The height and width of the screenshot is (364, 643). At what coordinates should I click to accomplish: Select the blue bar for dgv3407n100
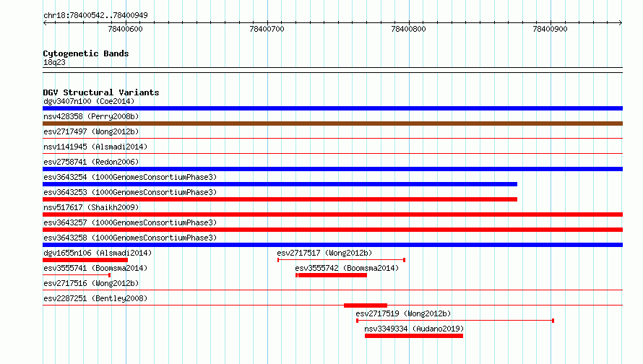(332, 108)
